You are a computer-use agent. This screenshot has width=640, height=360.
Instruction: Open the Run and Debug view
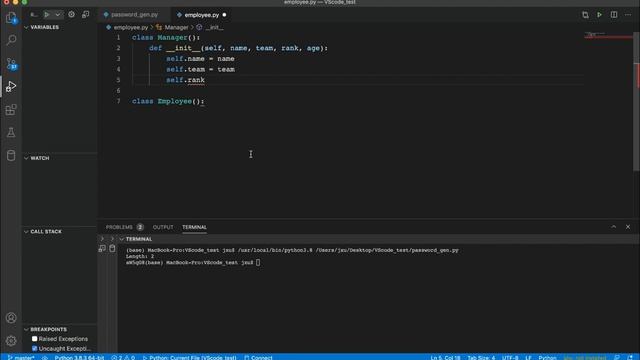tap(11, 86)
